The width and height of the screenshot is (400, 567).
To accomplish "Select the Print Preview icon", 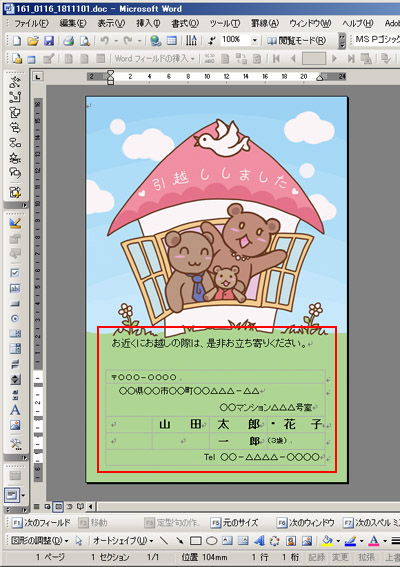I will click(85, 40).
